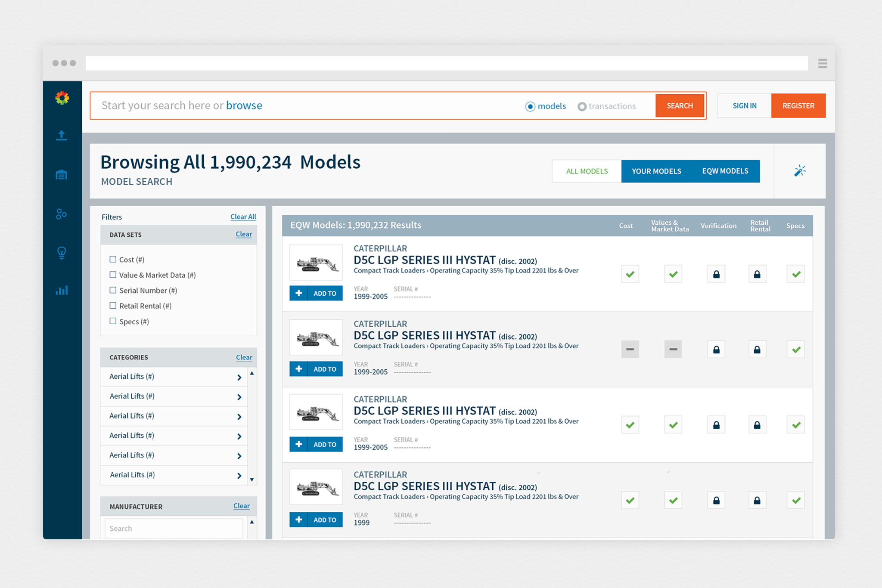
Task: Click the connected circles sidebar icon
Action: (62, 214)
